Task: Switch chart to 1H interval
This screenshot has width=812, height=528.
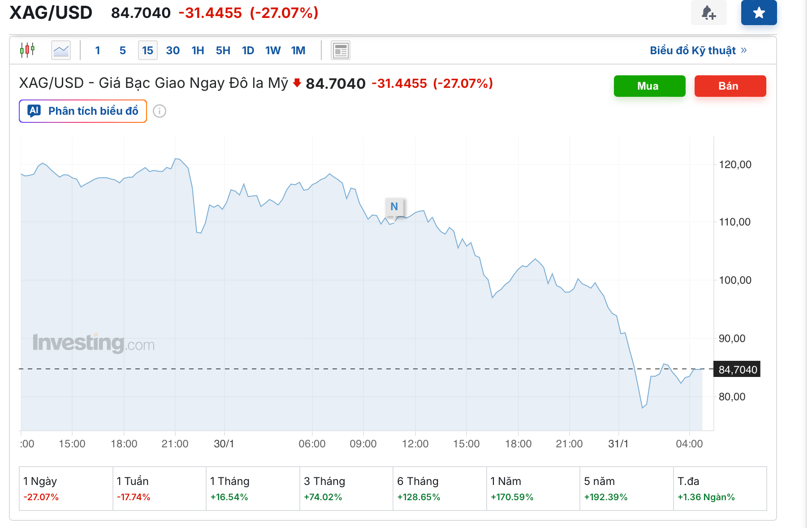Action: pyautogui.click(x=198, y=50)
